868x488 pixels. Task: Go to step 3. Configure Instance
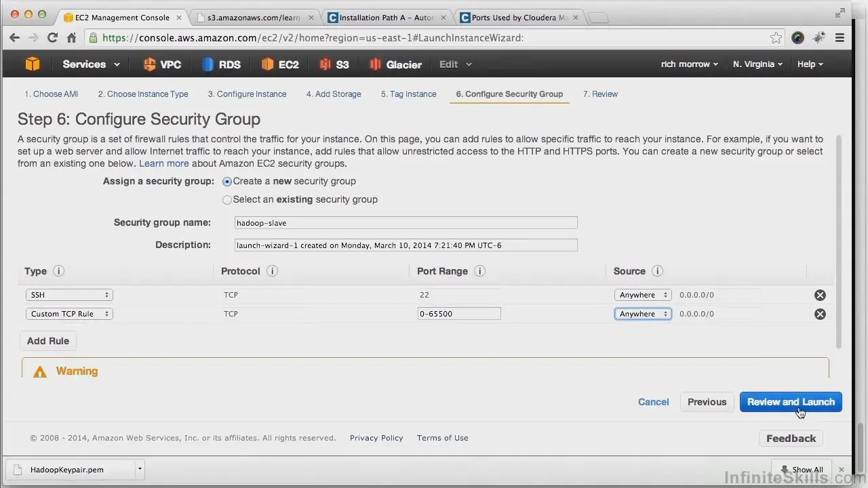point(247,94)
